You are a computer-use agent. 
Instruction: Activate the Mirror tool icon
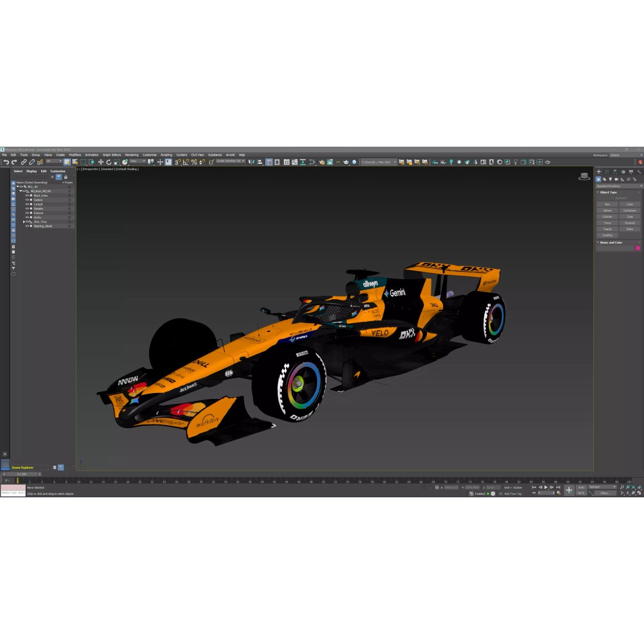coord(252,161)
